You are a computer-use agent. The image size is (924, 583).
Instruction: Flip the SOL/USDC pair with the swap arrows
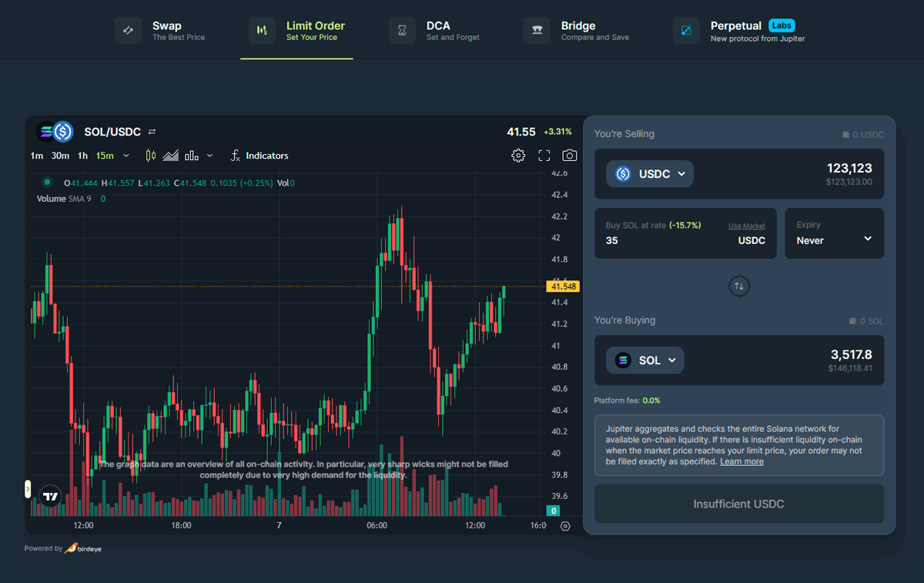[152, 132]
